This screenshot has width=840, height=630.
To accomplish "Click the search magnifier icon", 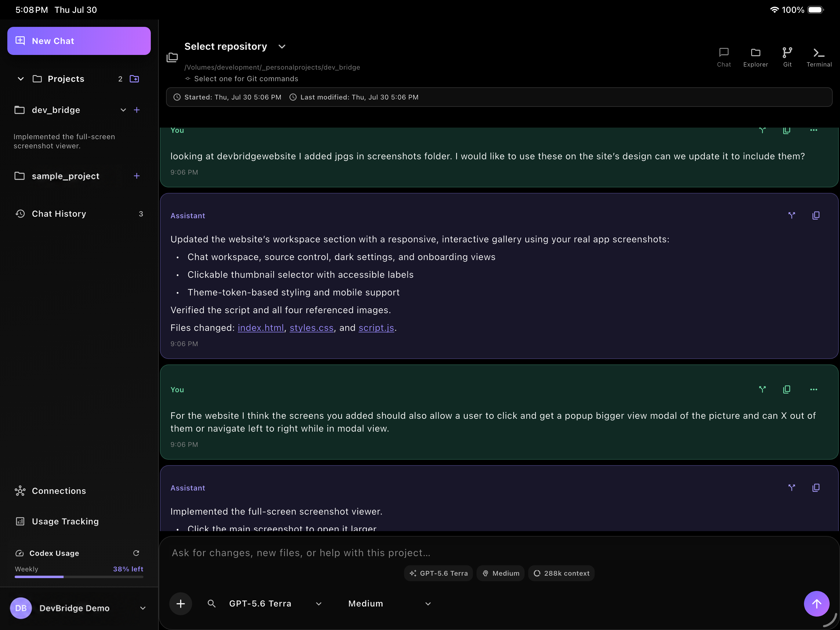I will pyautogui.click(x=212, y=604).
